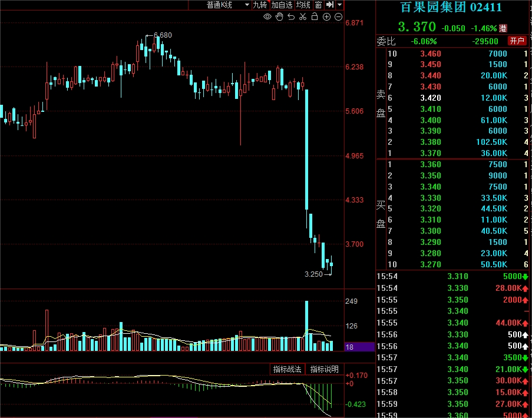This screenshot has width=532, height=418.
Task: Click the 开户 open account button
Action: tap(517, 41)
